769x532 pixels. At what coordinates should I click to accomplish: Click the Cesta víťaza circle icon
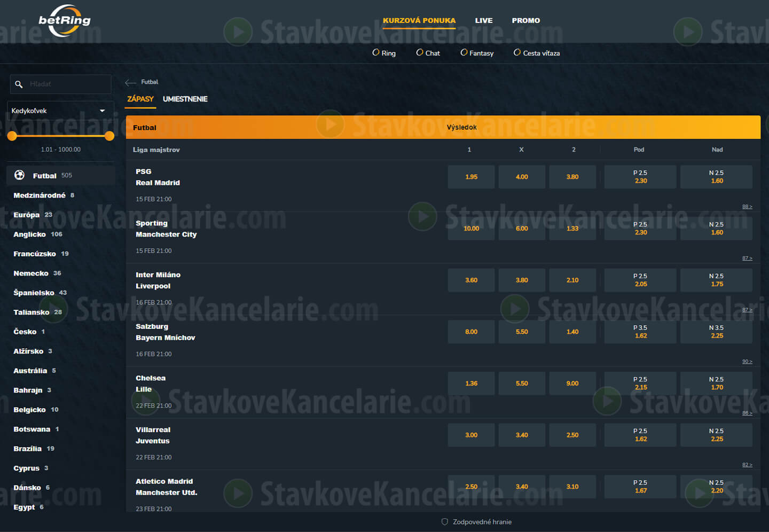pos(517,52)
